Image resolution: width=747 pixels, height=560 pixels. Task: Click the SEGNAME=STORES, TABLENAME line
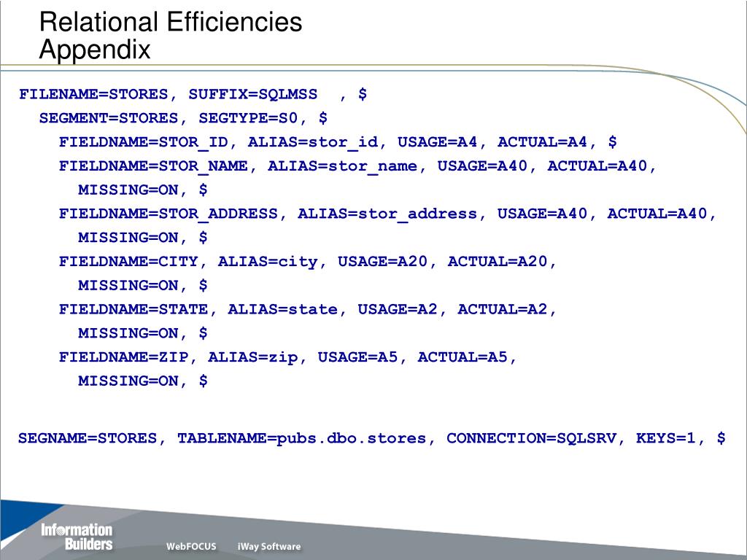[x=372, y=438]
